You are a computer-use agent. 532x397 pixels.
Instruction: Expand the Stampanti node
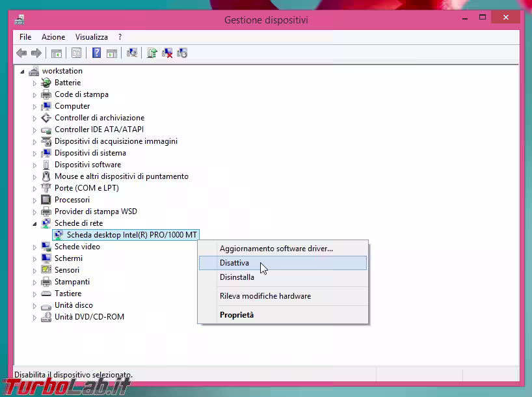(x=34, y=282)
